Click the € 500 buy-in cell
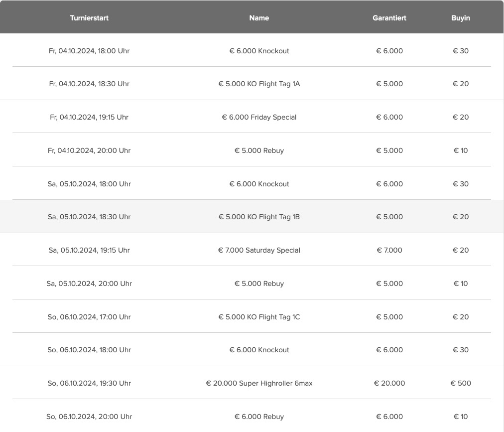The width and height of the screenshot is (504, 432). tap(461, 383)
